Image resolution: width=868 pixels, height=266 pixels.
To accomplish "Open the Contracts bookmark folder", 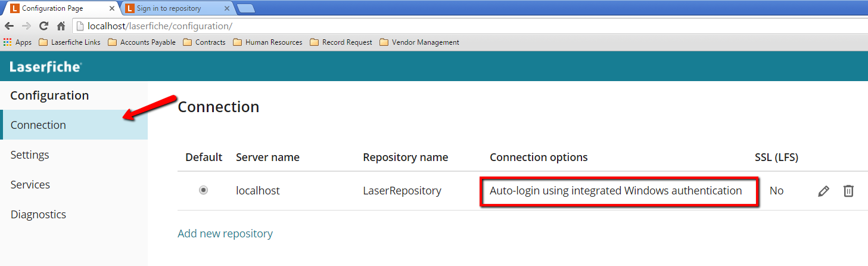I will [x=204, y=42].
